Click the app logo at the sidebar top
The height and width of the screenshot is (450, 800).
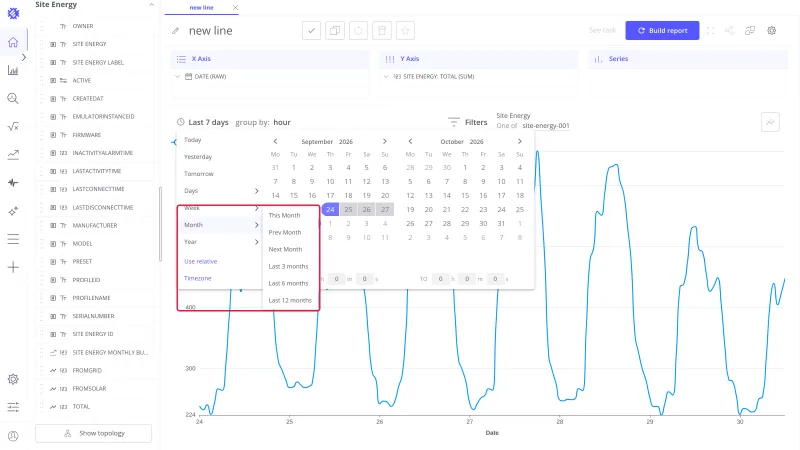(13, 13)
